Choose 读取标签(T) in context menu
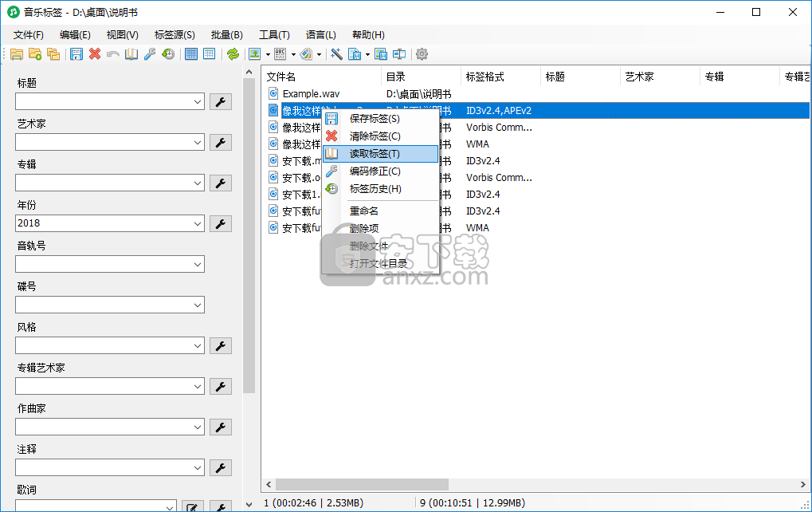Viewport: 812px width, 512px height. [381, 154]
